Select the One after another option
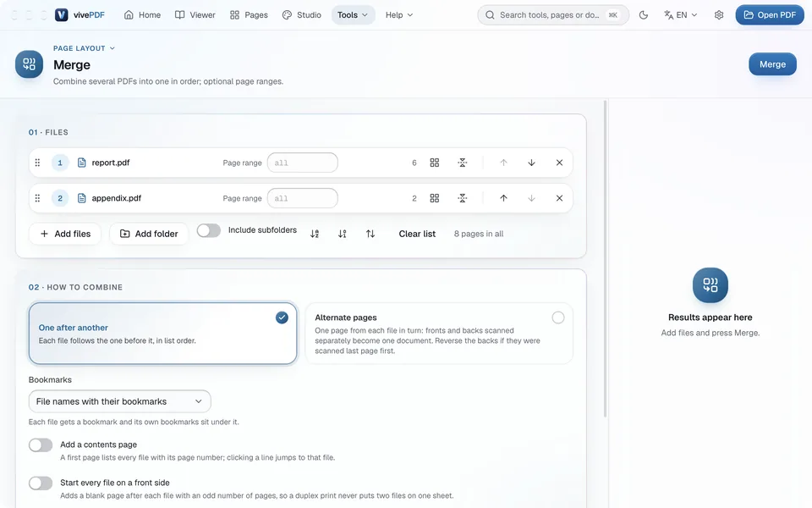812x508 pixels. click(162, 334)
